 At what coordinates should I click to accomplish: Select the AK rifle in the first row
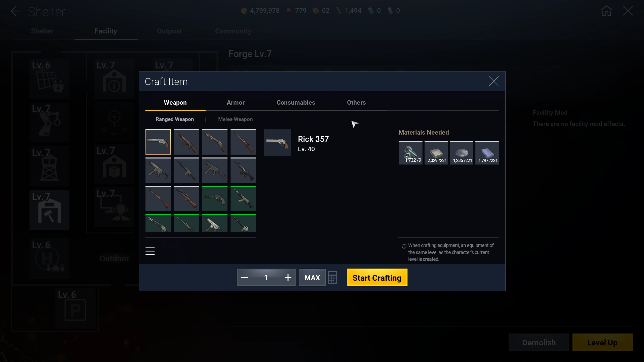click(186, 142)
